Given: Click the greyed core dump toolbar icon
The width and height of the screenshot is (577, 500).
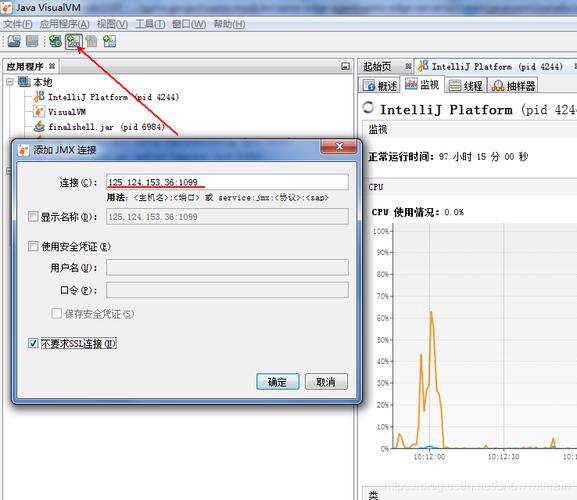Looking at the screenshot, I should [91, 41].
